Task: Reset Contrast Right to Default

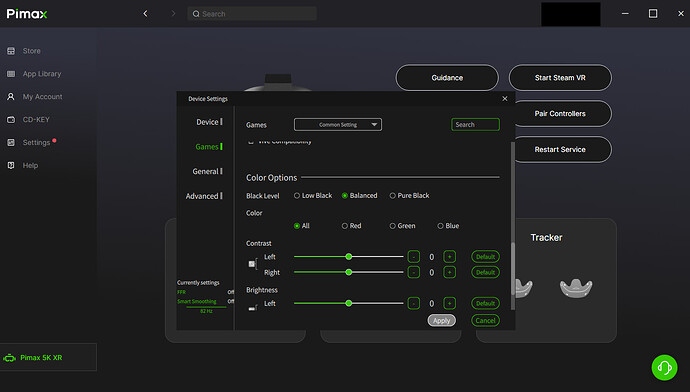Action: (485, 272)
